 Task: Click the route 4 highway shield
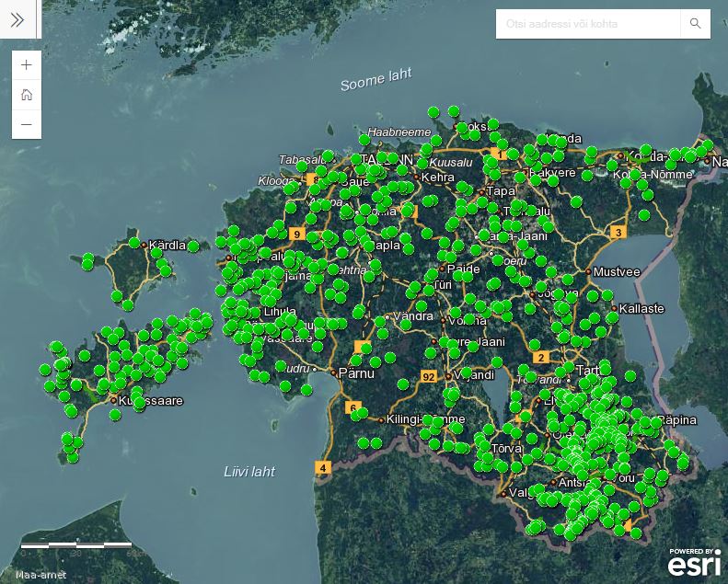322,467
